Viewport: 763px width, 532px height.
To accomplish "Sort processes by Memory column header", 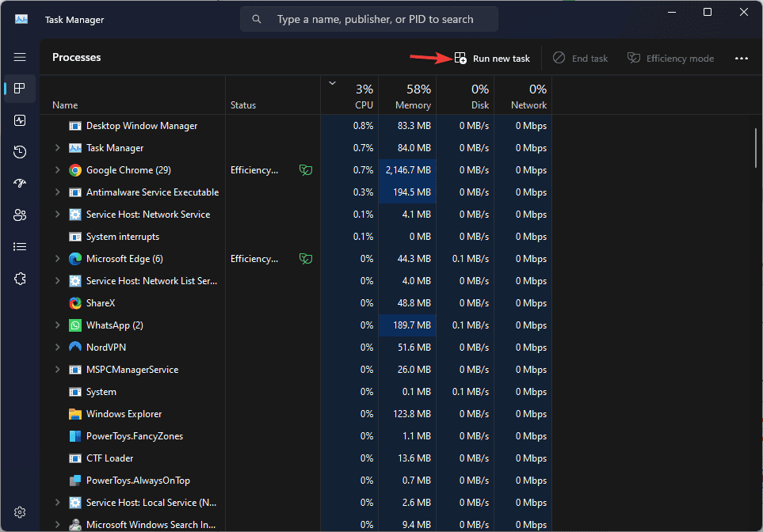I will [x=407, y=95].
